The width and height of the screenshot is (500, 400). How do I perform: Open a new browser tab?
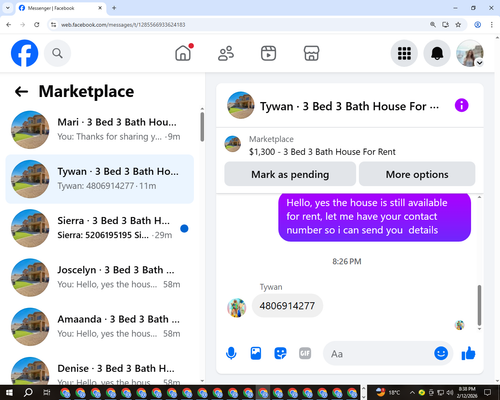click(114, 8)
